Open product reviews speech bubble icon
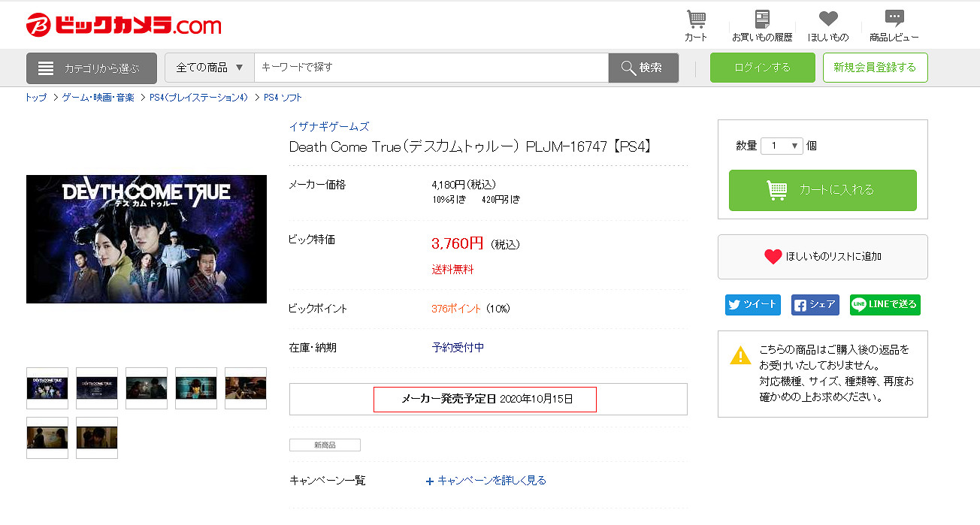The width and height of the screenshot is (980, 525). tap(894, 20)
